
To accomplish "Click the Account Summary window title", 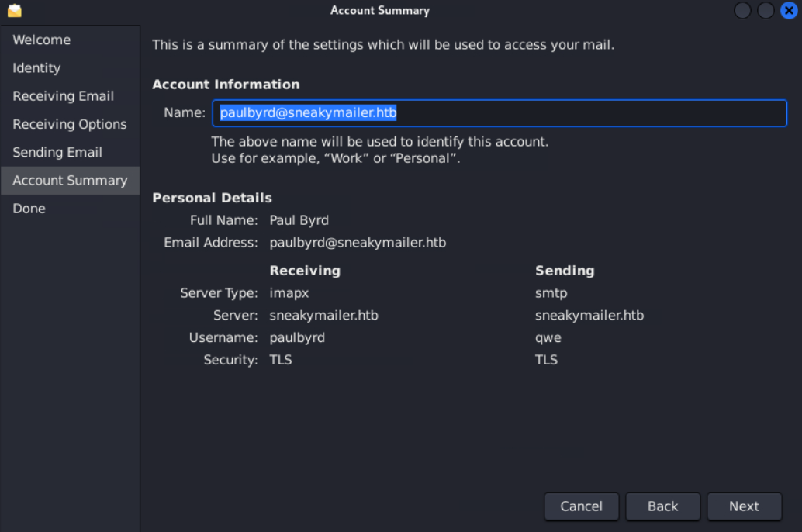I will tap(380, 10).
